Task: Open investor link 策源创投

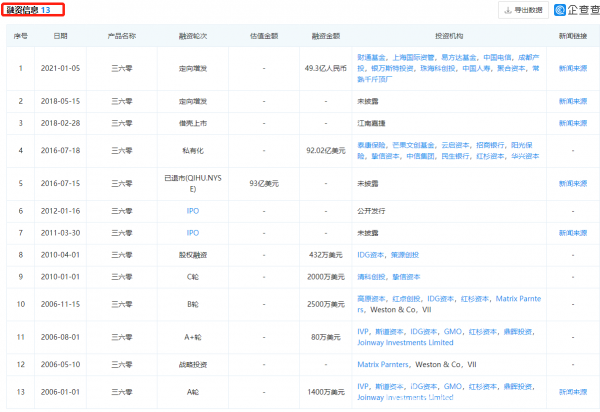Action: (x=405, y=255)
